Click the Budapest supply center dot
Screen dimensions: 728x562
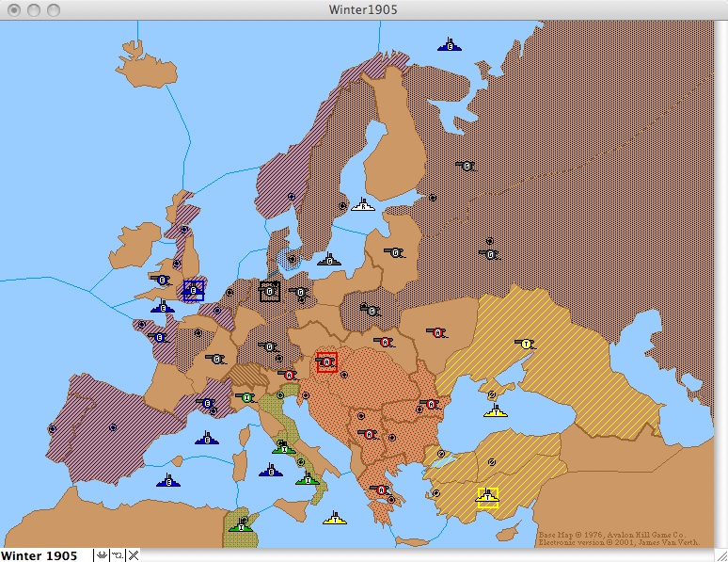[x=344, y=375]
